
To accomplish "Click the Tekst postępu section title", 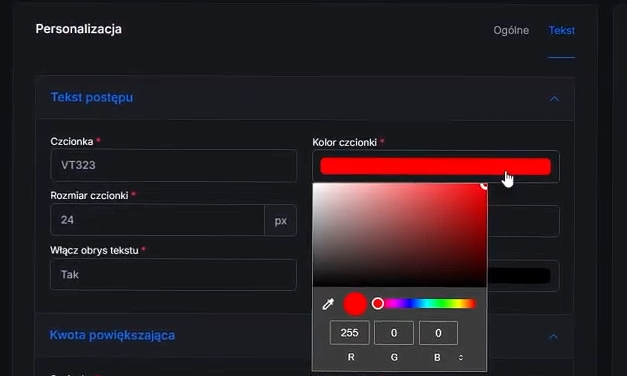I will point(92,98).
